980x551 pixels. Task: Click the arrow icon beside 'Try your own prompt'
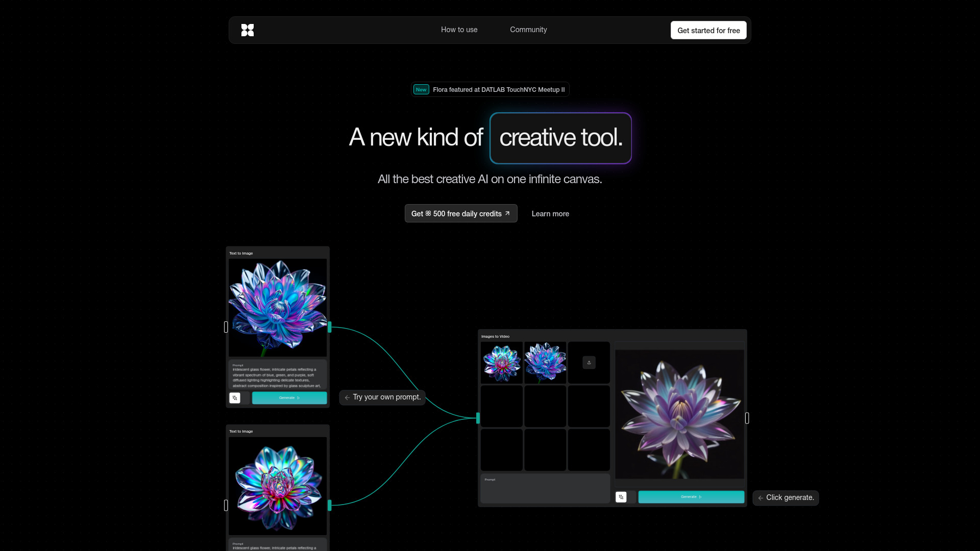(347, 397)
